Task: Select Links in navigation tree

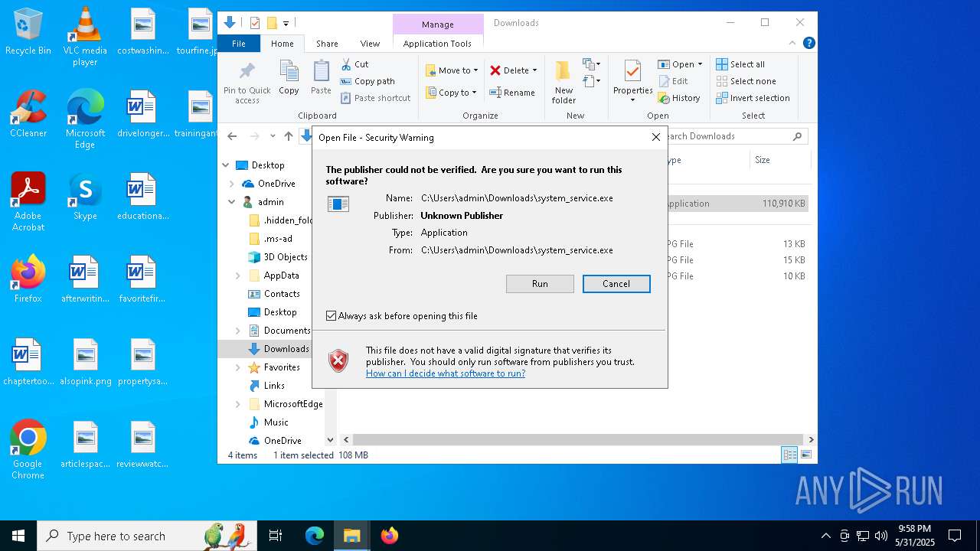Action: pyautogui.click(x=266, y=386)
